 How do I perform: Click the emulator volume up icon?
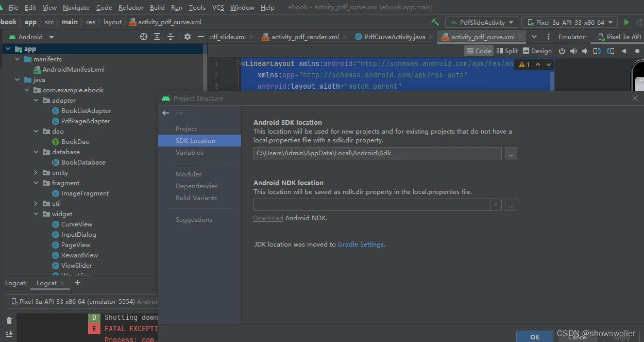[x=573, y=51]
